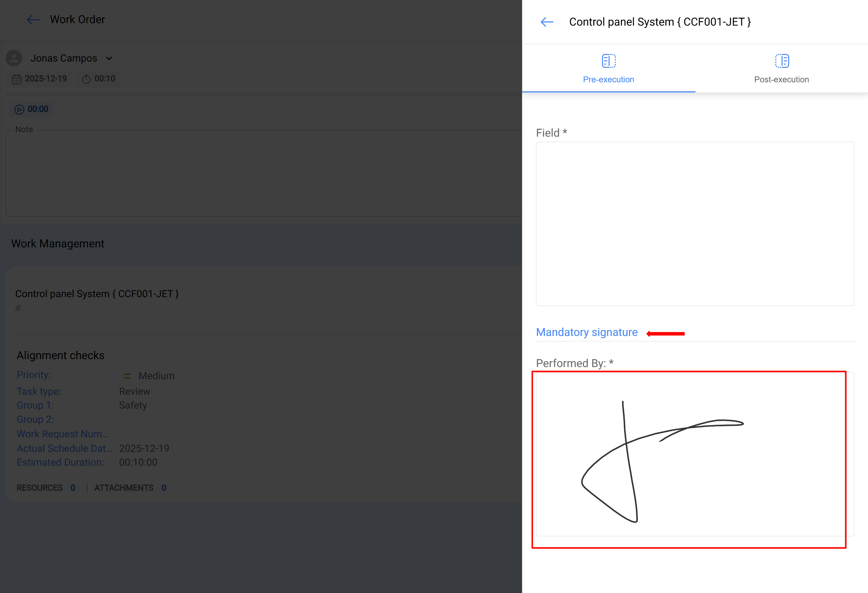The height and width of the screenshot is (593, 868).
Task: Switch to the Post-execution tab
Action: 781,79
